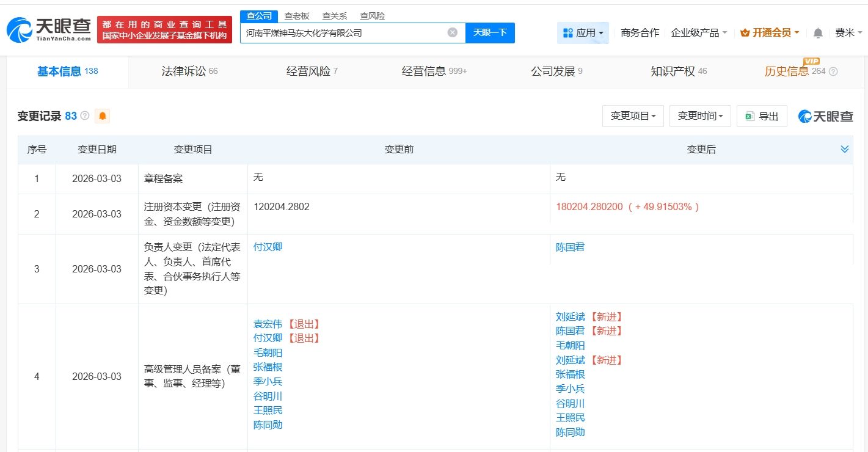Screen dimensions: 868x452
Task: Open 张福根 link in the 变更前 column
Action: coord(268,367)
